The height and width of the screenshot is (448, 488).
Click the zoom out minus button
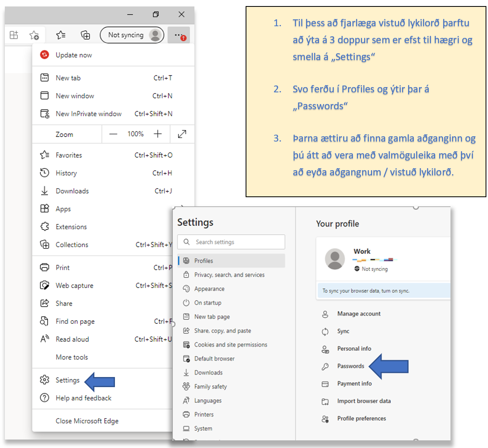pos(113,134)
